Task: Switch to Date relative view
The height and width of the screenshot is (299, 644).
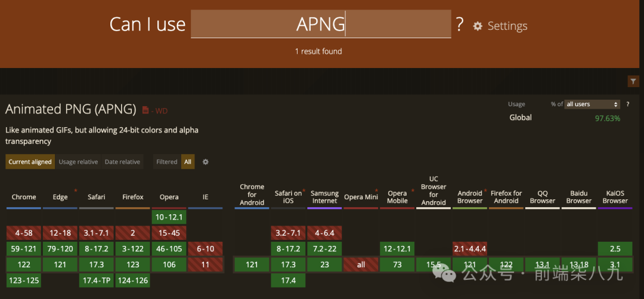Action: click(122, 162)
